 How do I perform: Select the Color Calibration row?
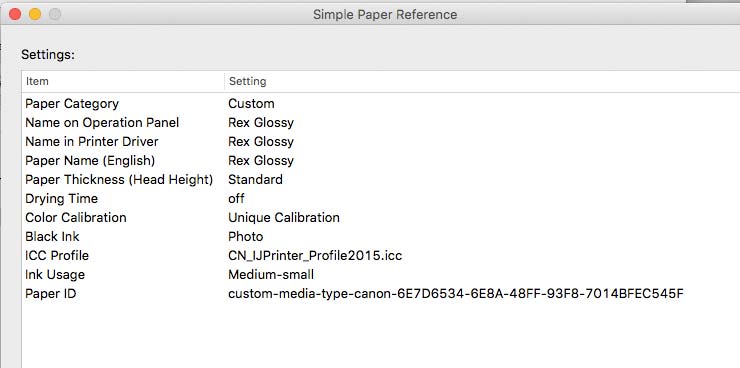click(76, 217)
